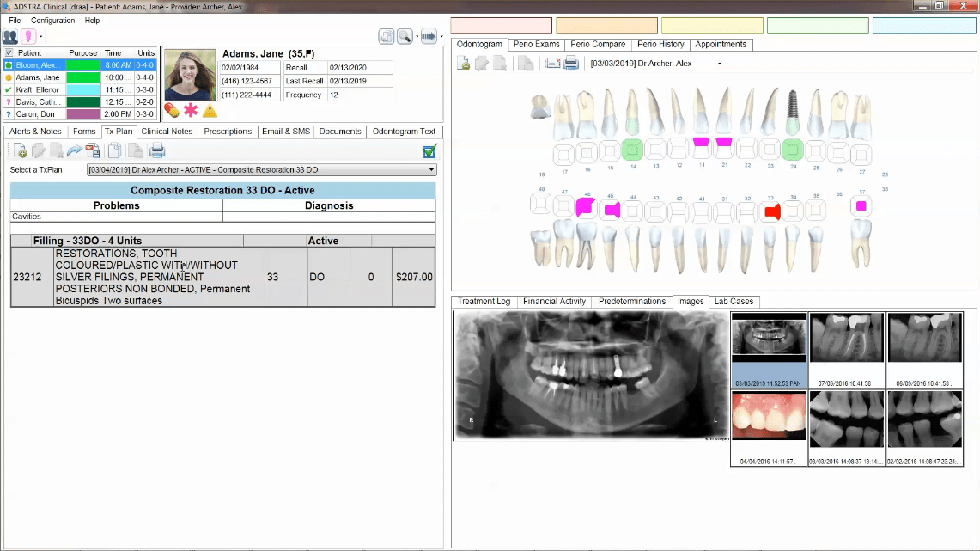Expand the Dr Archer, Alex odontogram date dropdown

point(720,64)
